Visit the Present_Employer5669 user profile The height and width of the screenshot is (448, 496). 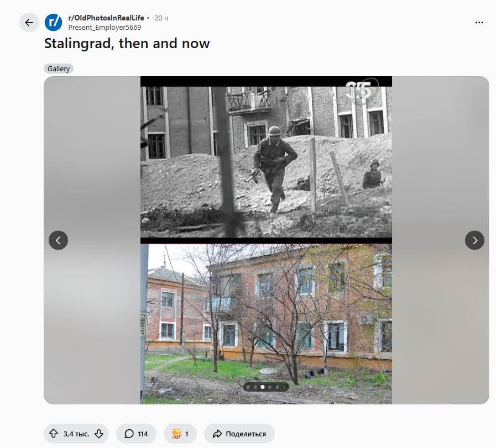click(105, 28)
